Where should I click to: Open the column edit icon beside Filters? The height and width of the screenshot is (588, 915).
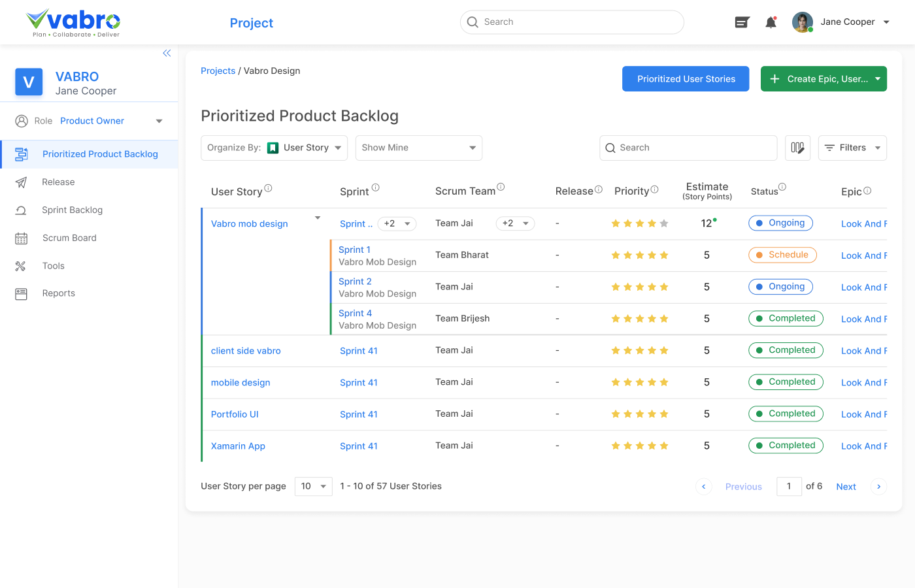(x=797, y=148)
